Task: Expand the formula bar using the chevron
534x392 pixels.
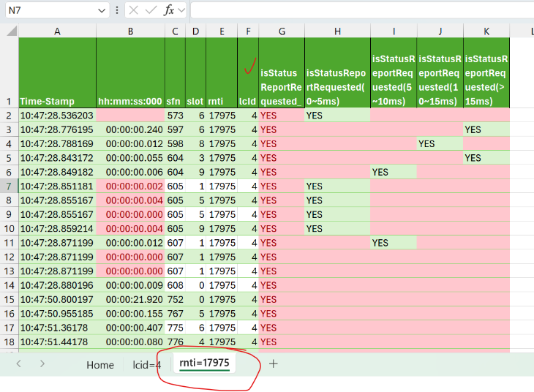Action: pyautogui.click(x=181, y=10)
